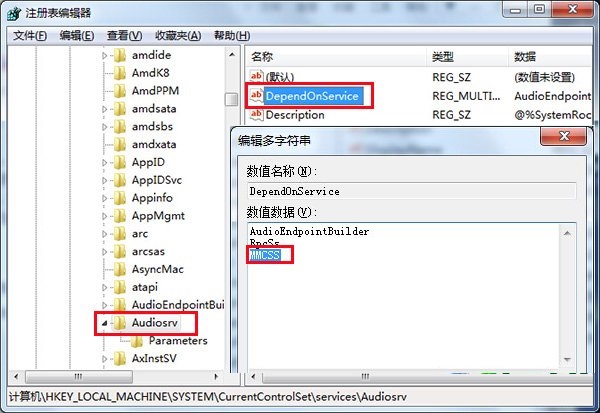The image size is (600, 413).
Task: Click the Registry Editor title bar icon
Action: click(x=14, y=13)
